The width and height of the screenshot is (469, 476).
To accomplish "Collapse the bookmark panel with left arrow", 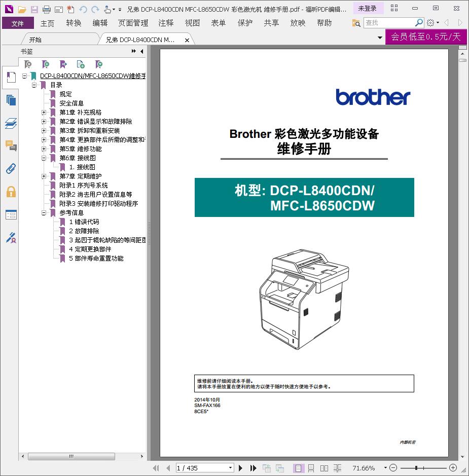I will point(142,51).
